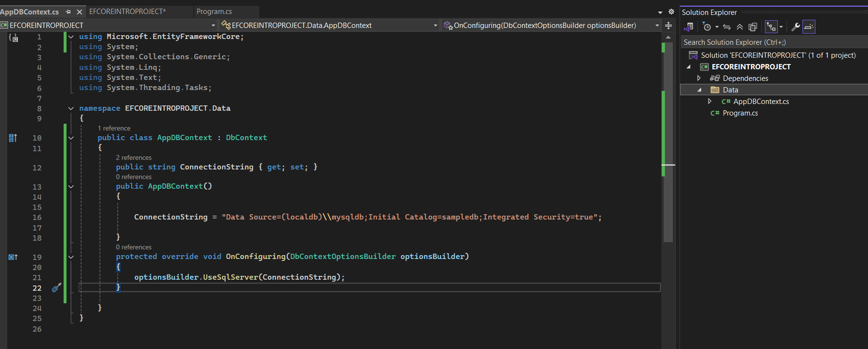This screenshot has height=349, width=868.
Task: Toggle preview selected items button
Action: (x=809, y=27)
